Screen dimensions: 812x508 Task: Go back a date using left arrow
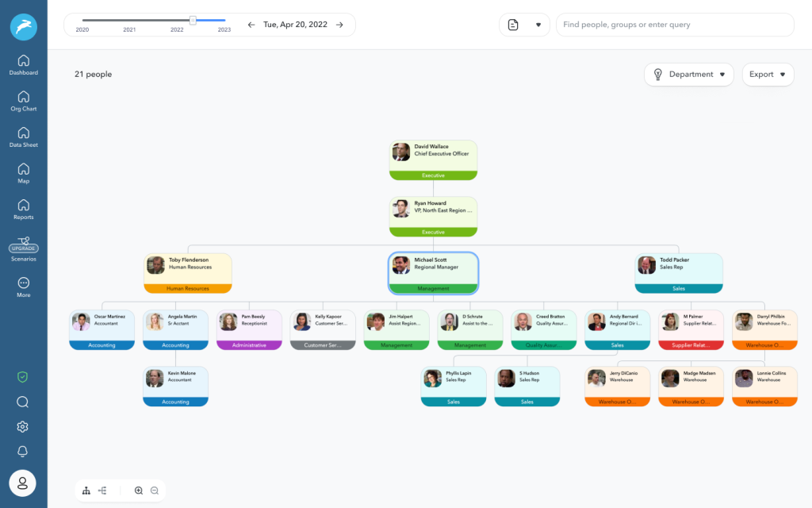(251, 25)
